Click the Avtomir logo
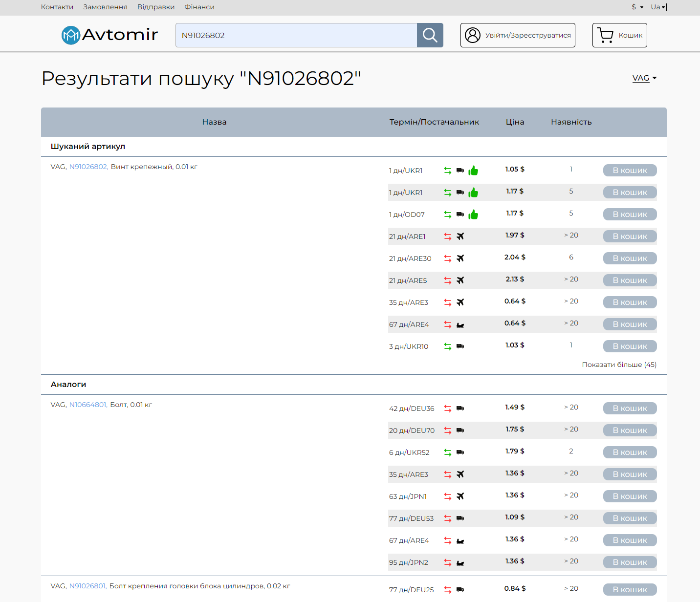This screenshot has width=700, height=602. (x=109, y=35)
